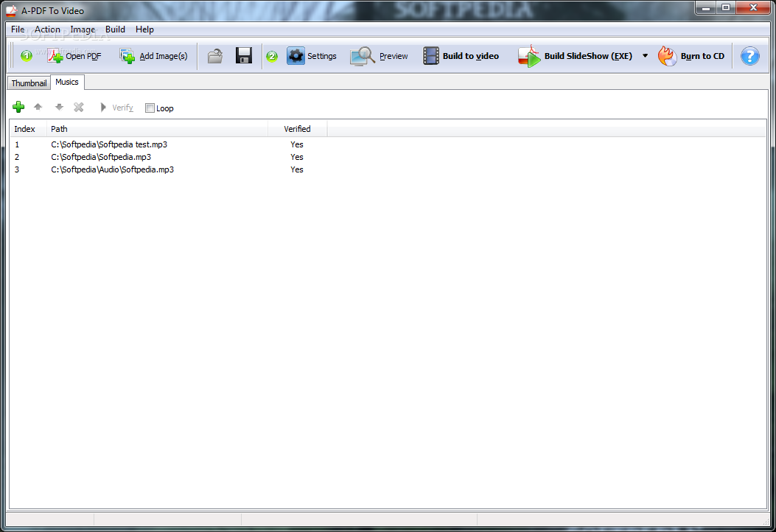Image resolution: width=776 pixels, height=532 pixels.
Task: Open project using the folder icon
Action: point(214,56)
